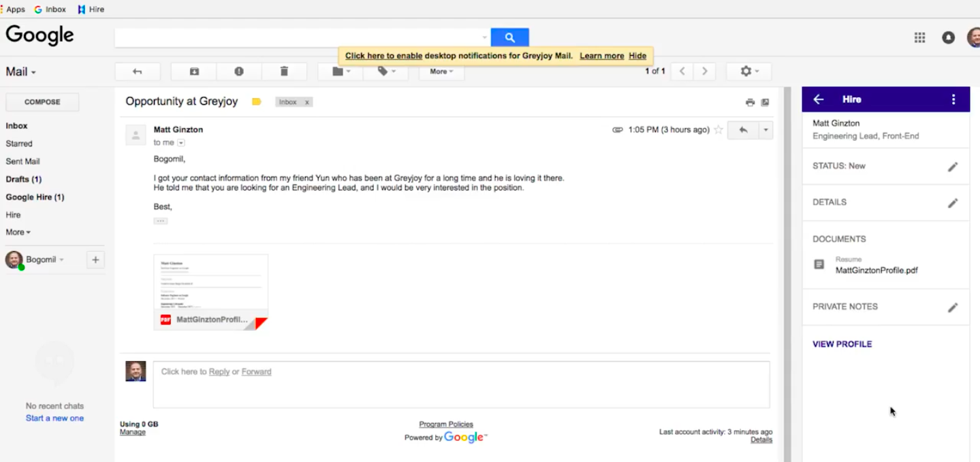Click the account activity Details link

coord(761,440)
